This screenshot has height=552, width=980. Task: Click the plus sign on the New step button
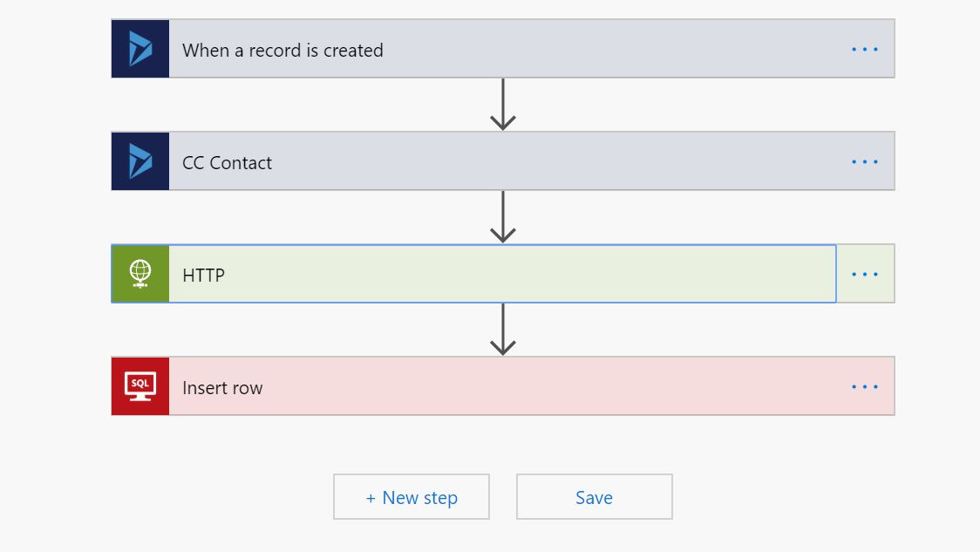coord(371,498)
